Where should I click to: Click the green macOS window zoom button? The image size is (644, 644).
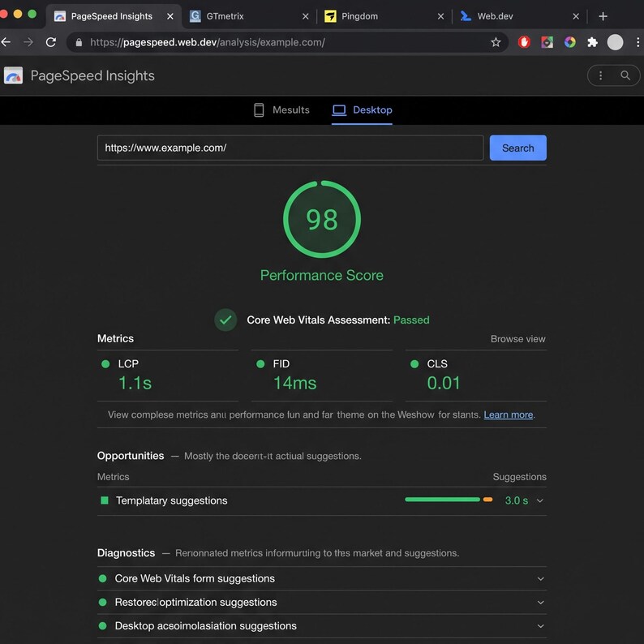click(x=32, y=14)
